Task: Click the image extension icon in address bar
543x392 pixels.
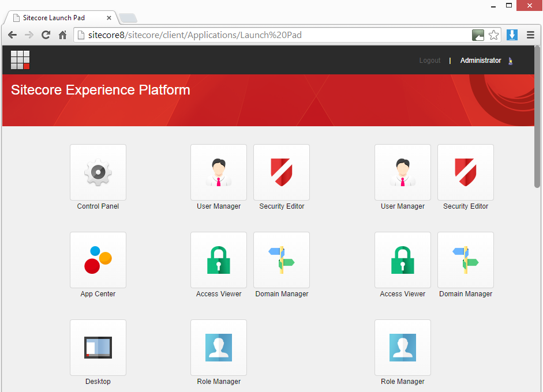Action: coord(478,35)
